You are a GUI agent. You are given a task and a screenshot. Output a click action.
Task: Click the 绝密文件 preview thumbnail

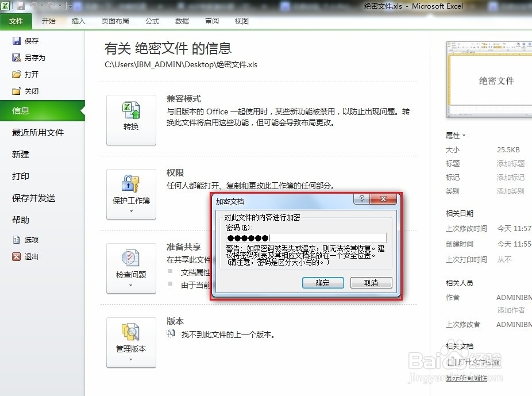point(489,80)
